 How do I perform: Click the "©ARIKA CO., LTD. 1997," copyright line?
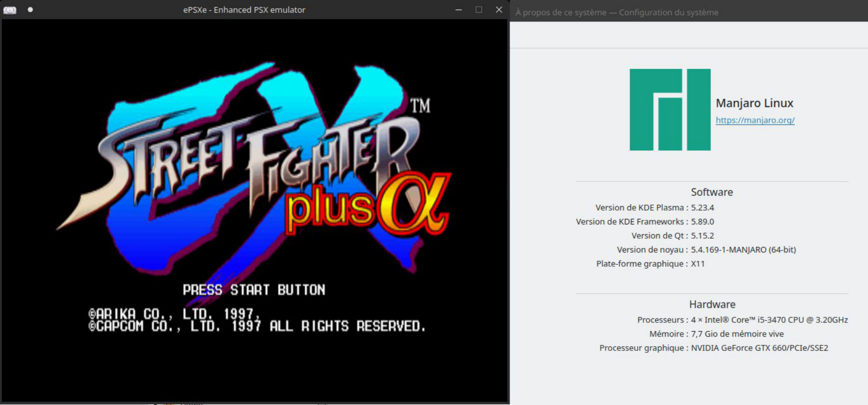174,313
